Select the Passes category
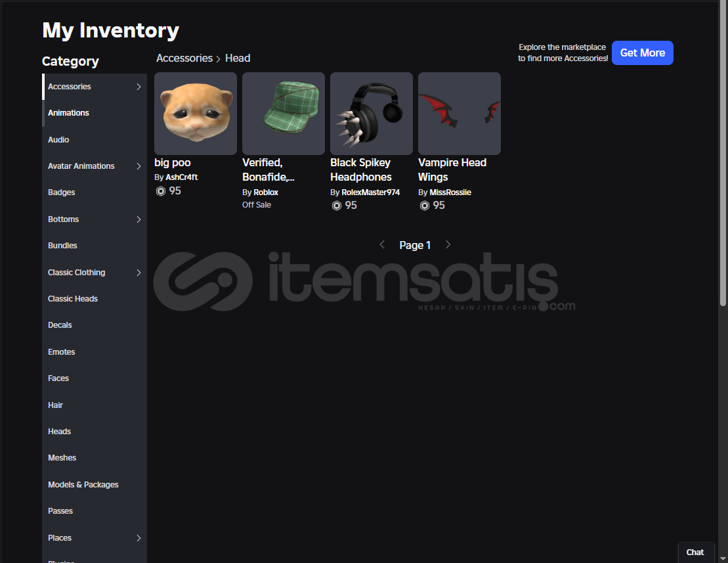 [95, 511]
